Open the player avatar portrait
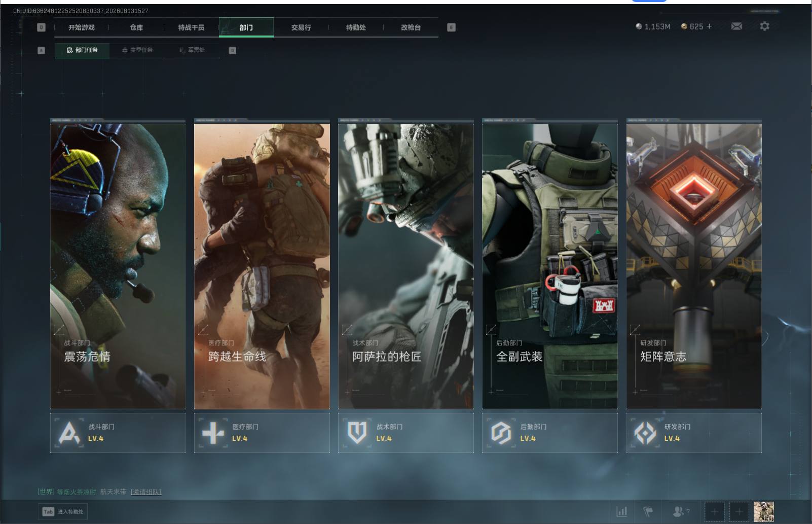This screenshot has width=812, height=524. 763,512
